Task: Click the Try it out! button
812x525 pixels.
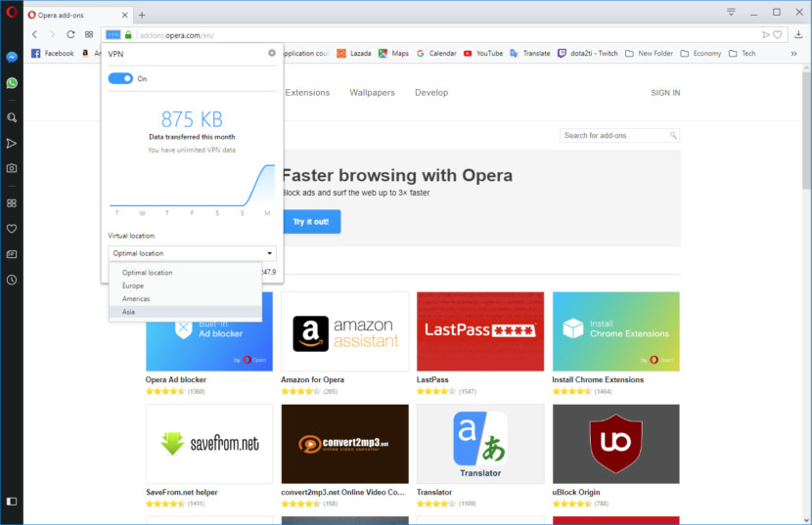Action: click(311, 222)
